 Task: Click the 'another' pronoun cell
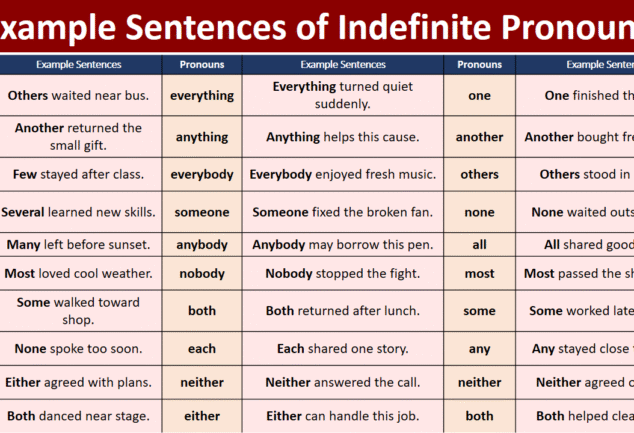(480, 137)
